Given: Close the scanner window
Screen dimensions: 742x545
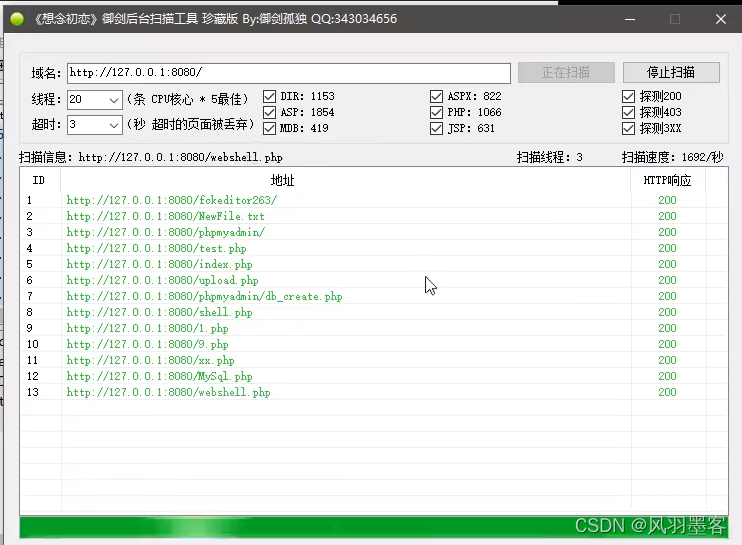Looking at the screenshot, I should pyautogui.click(x=721, y=19).
